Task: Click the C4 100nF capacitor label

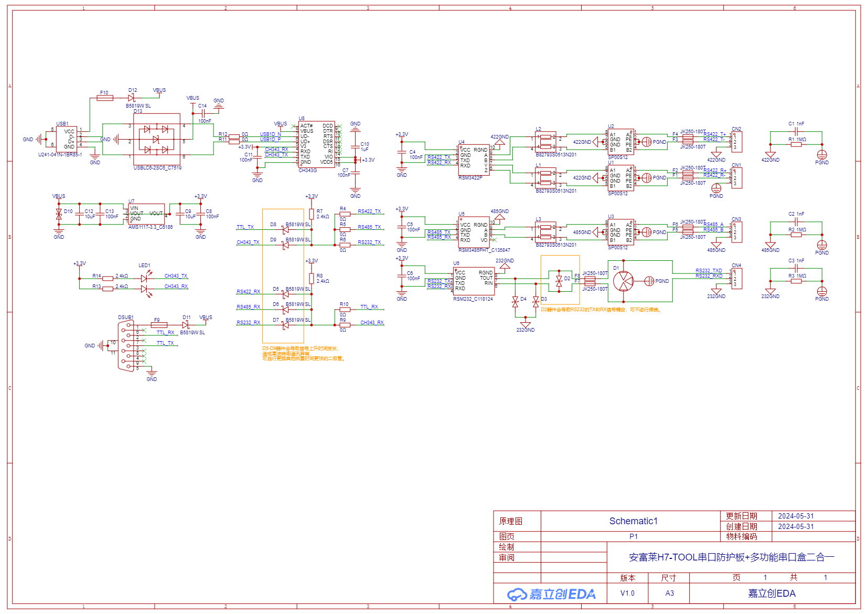Action: (416, 155)
